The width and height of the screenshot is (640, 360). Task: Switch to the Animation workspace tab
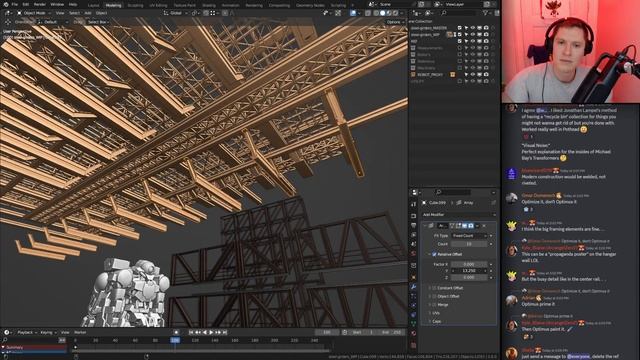pos(230,5)
